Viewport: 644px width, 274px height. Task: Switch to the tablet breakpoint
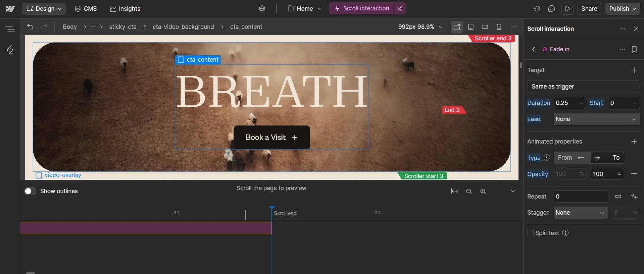tap(471, 27)
